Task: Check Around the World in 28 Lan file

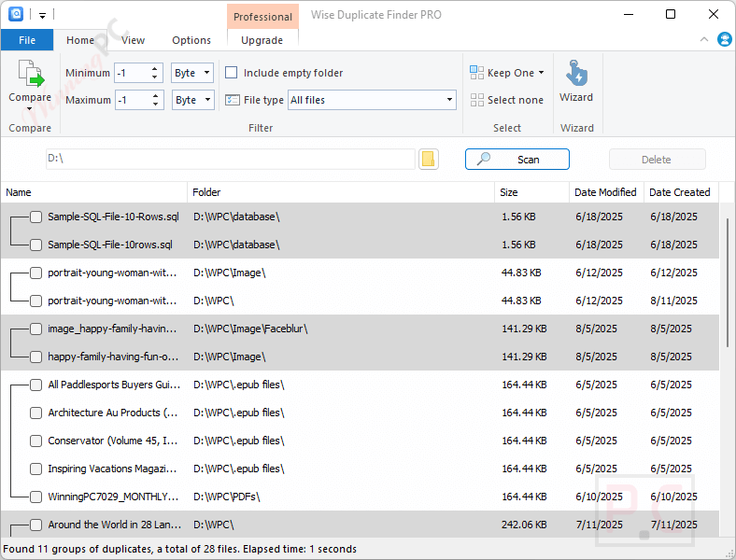Action: tap(35, 525)
